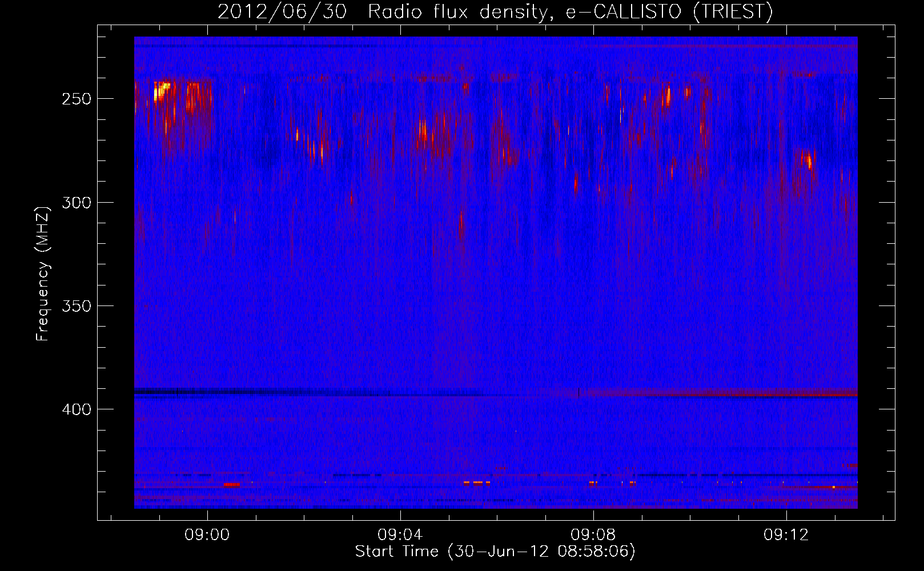The width and height of the screenshot is (924, 571).
Task: Click the 09:00 time tick label
Action: [207, 535]
